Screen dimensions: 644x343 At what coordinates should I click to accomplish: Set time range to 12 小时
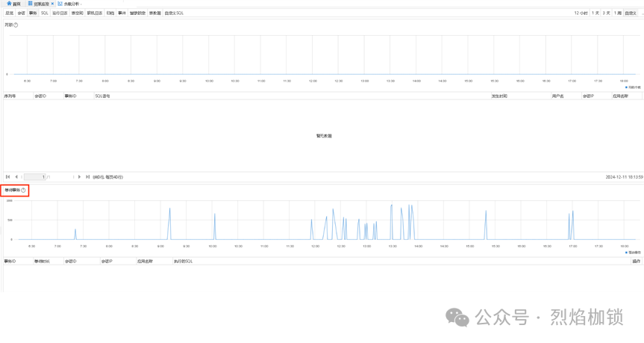581,13
